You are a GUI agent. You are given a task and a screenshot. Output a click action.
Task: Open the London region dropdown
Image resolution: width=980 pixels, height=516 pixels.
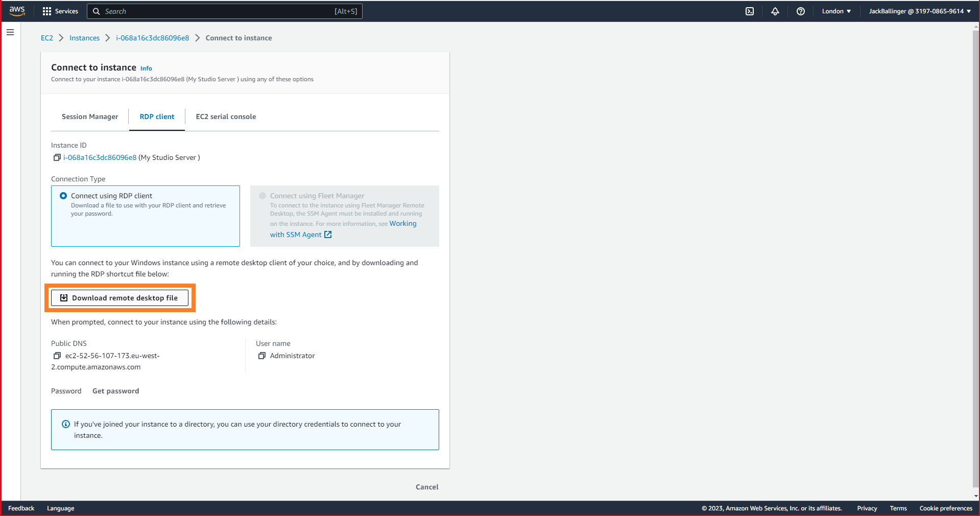[x=836, y=11]
